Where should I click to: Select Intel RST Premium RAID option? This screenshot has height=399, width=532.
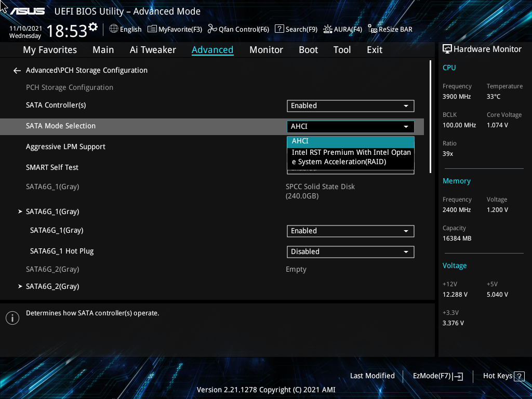351,157
